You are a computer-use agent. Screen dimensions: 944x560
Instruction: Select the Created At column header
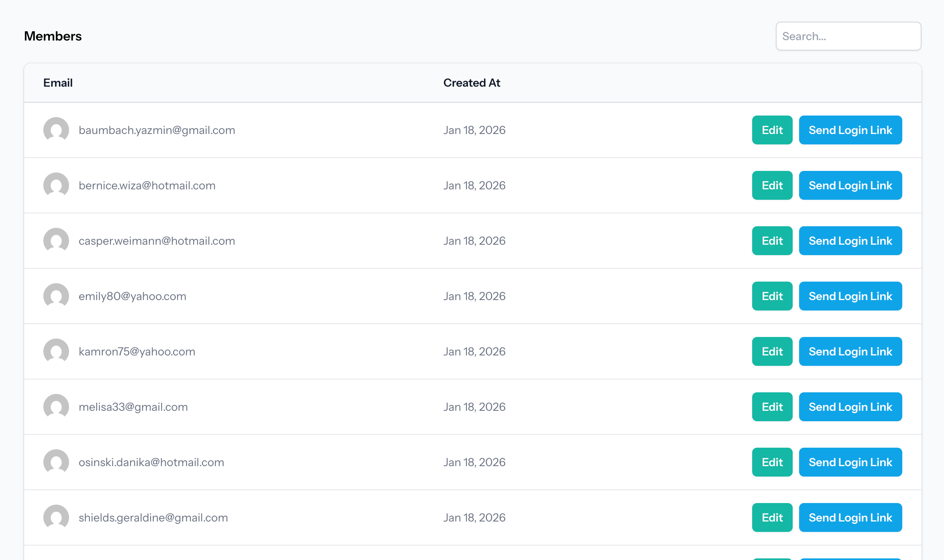pos(472,83)
